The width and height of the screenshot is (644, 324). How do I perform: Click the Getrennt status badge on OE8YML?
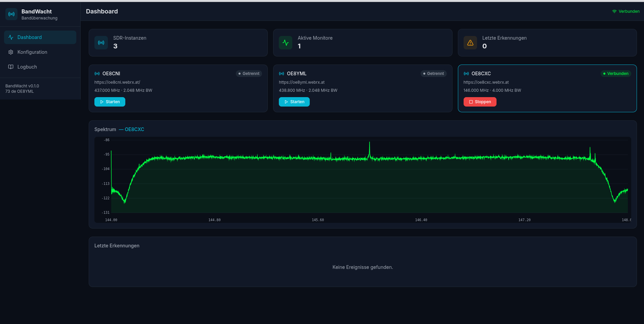[433, 74]
